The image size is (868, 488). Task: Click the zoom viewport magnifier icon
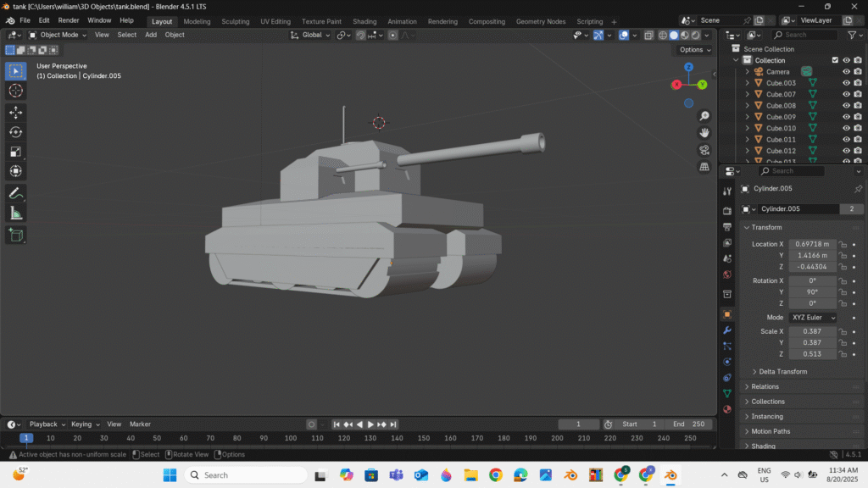click(704, 116)
